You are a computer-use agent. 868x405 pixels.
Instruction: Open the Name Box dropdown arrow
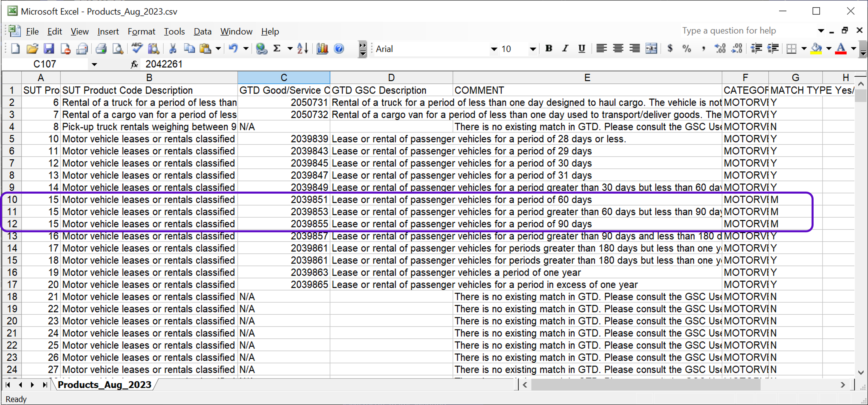pos(94,64)
